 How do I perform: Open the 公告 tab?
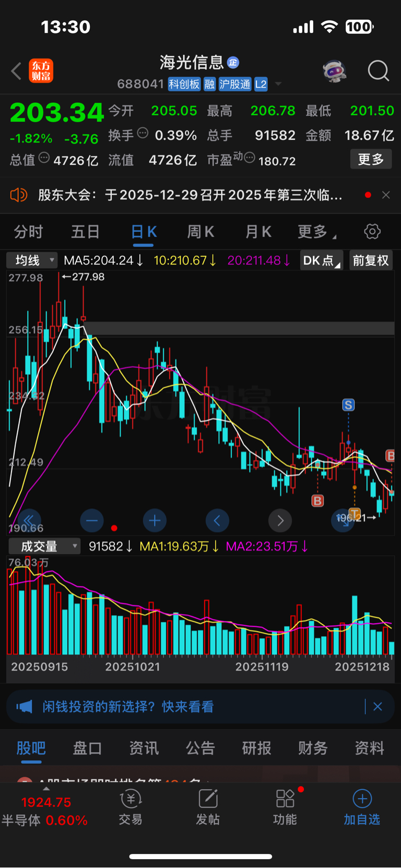(200, 748)
